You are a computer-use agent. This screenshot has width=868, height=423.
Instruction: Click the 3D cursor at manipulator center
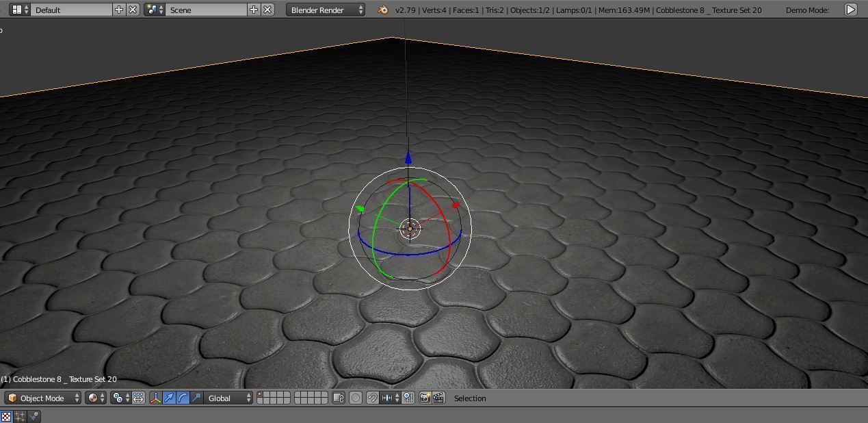click(x=410, y=229)
